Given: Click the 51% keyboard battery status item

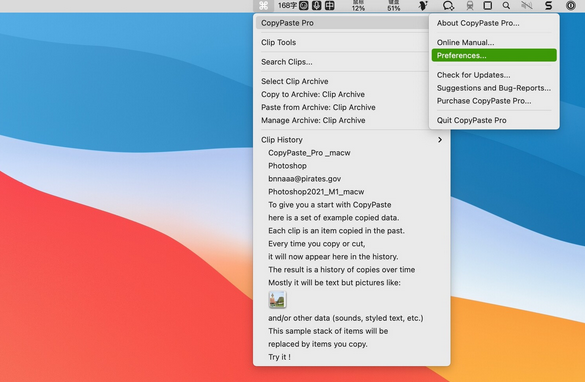Looking at the screenshot, I should point(394,6).
